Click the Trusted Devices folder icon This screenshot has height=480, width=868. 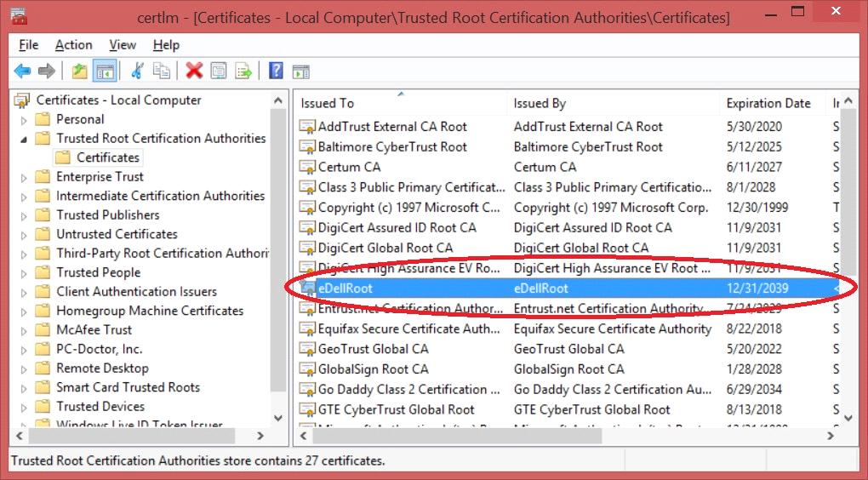[x=43, y=407]
